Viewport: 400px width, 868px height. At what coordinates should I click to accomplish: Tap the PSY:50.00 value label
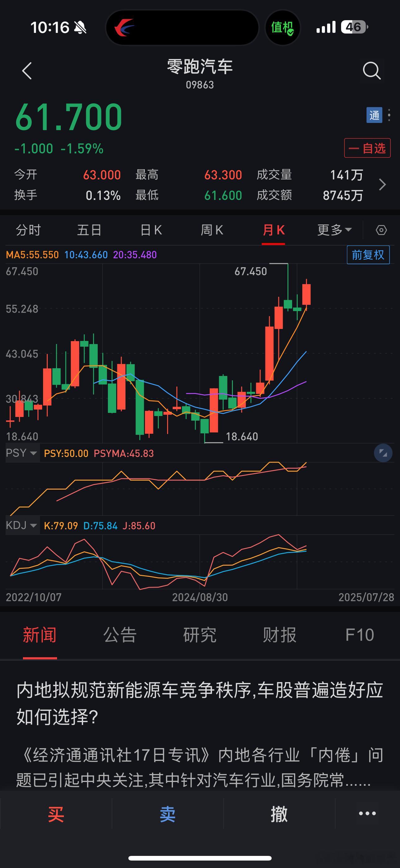(66, 453)
